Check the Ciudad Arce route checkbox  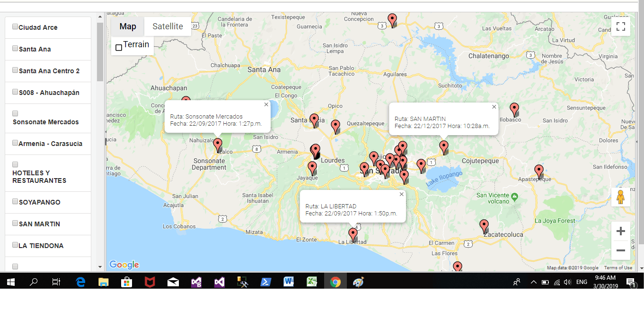[x=15, y=27]
